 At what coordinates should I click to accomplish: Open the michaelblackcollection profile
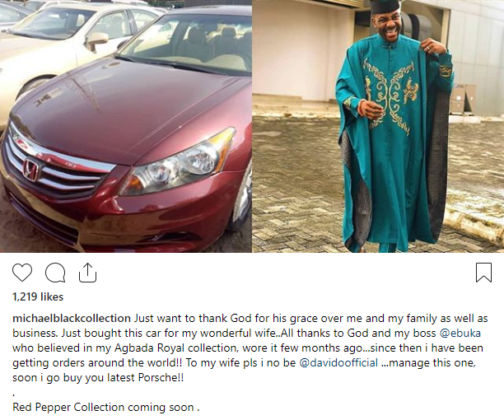[72, 318]
